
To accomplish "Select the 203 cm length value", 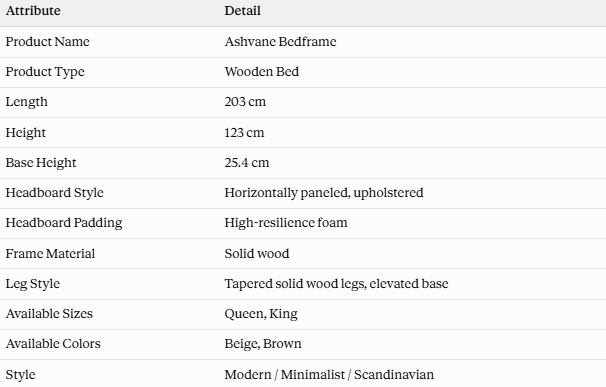I will [245, 102].
